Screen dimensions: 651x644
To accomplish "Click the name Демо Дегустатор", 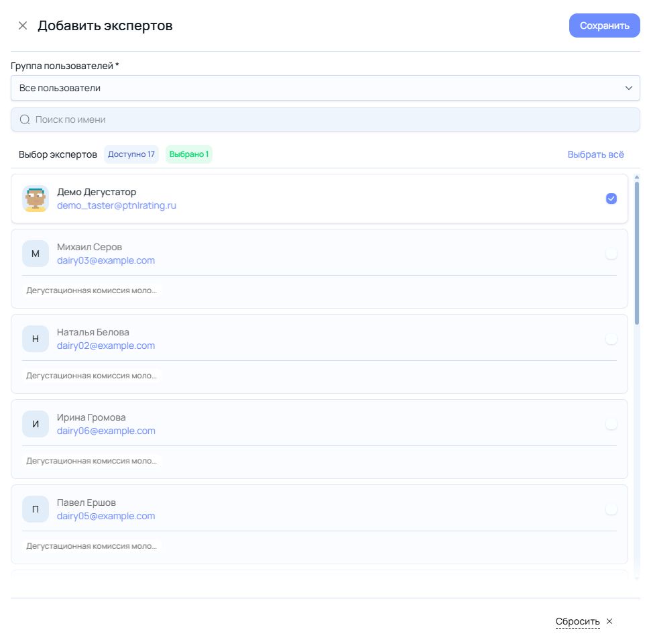I will [97, 192].
